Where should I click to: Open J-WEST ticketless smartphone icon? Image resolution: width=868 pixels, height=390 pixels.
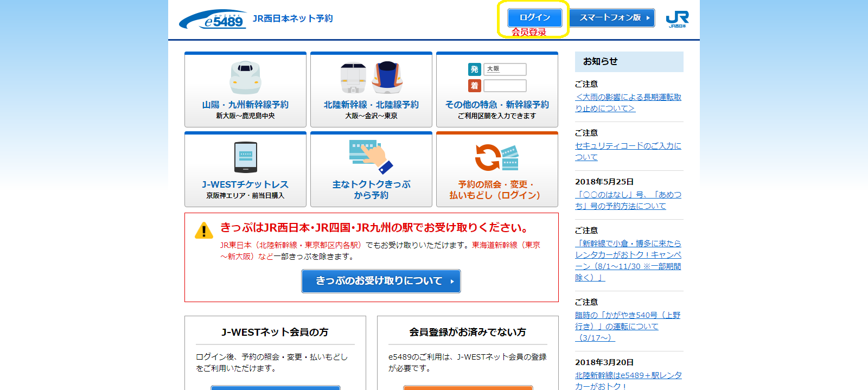245,157
